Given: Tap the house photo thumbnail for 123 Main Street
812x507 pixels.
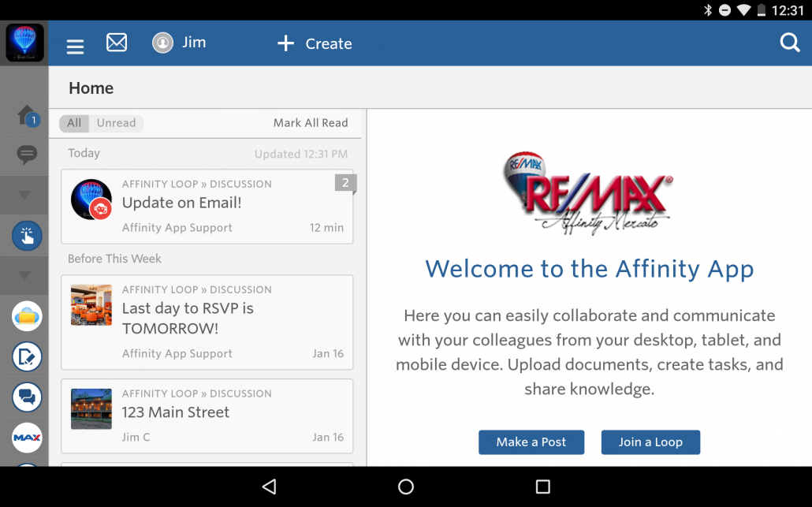Looking at the screenshot, I should pos(91,409).
